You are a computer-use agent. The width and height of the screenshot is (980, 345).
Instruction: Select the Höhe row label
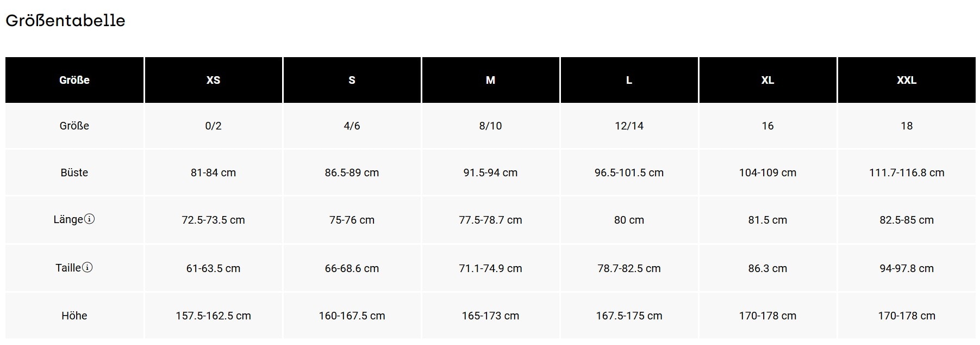pyautogui.click(x=74, y=316)
